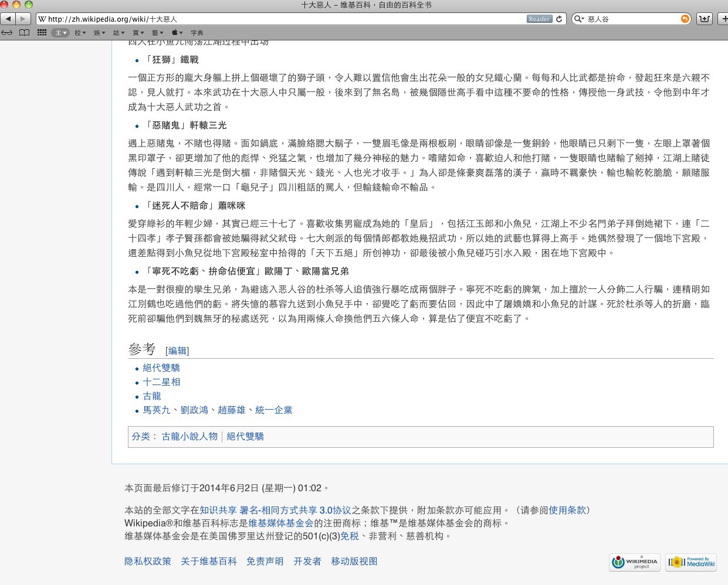Click the W favicon in the address bar
Screen dimensions: 728x585
42,19
